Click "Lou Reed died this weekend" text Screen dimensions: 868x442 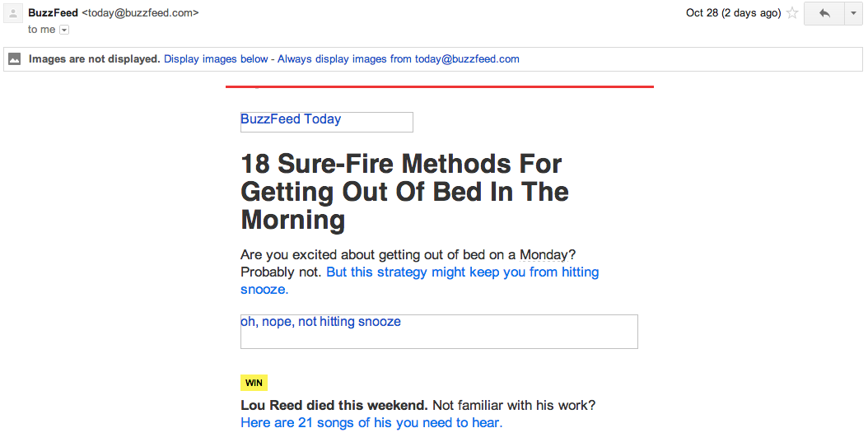[334, 406]
